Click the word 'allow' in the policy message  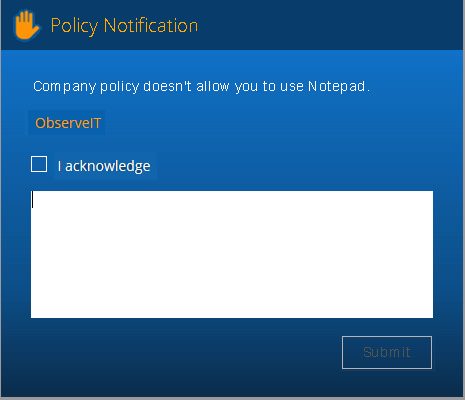pos(213,86)
